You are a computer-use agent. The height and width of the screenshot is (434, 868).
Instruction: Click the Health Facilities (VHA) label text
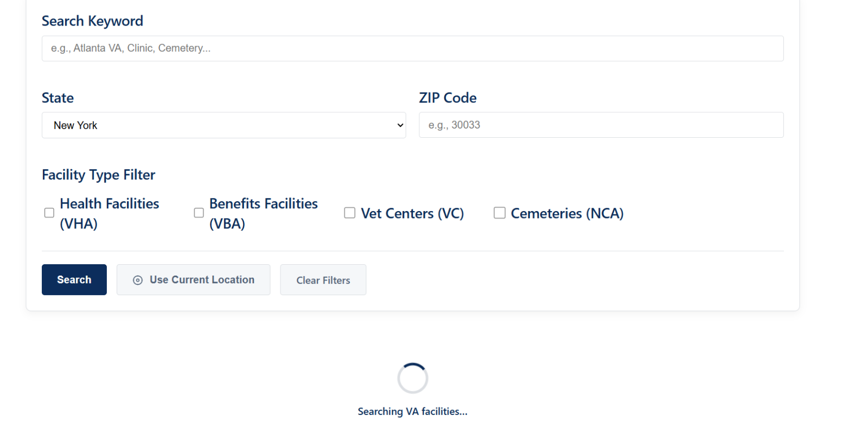point(110,213)
